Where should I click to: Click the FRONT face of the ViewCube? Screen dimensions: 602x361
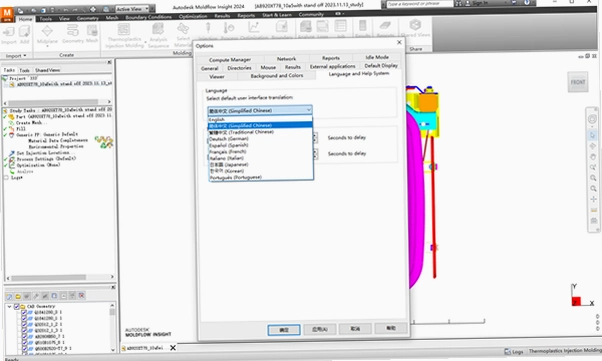[578, 82]
